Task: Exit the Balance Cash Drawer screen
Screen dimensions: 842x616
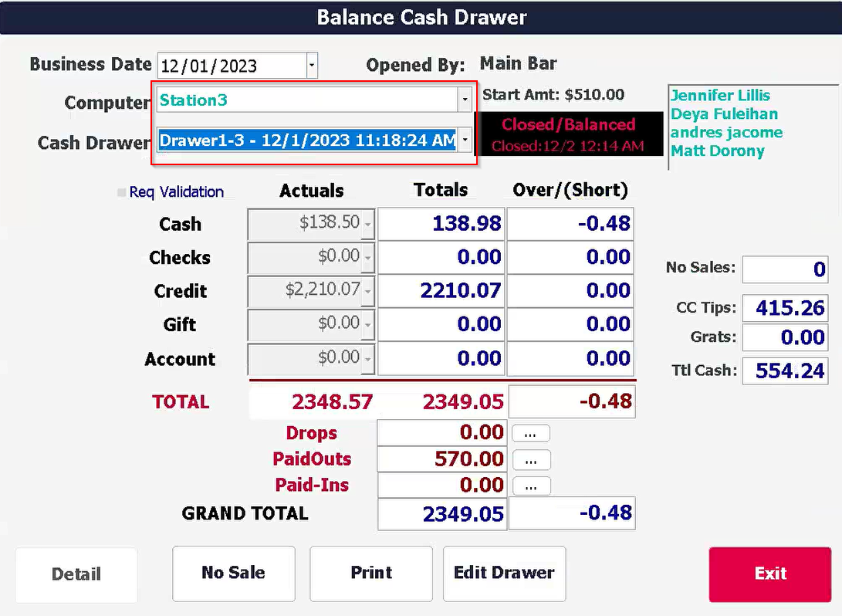Action: pyautogui.click(x=769, y=574)
